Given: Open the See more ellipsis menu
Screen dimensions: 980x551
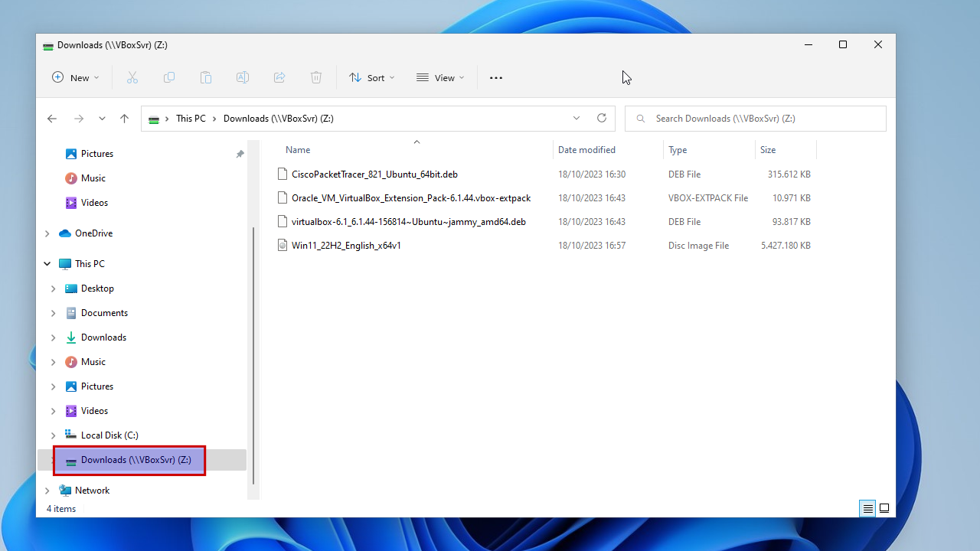Looking at the screenshot, I should coord(496,77).
